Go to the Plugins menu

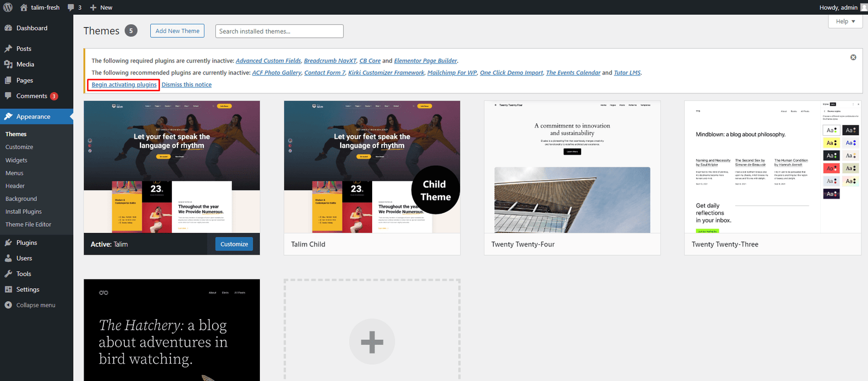(27, 243)
